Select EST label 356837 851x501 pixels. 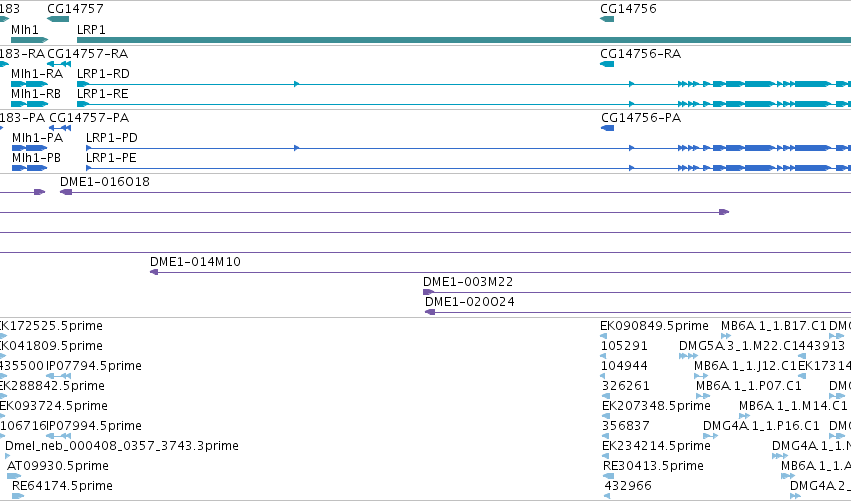point(626,426)
